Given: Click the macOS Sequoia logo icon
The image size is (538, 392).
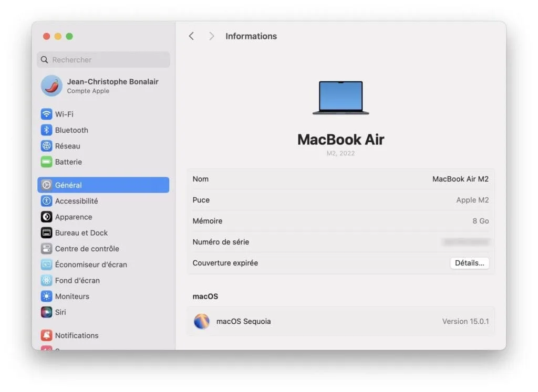Looking at the screenshot, I should pos(202,321).
